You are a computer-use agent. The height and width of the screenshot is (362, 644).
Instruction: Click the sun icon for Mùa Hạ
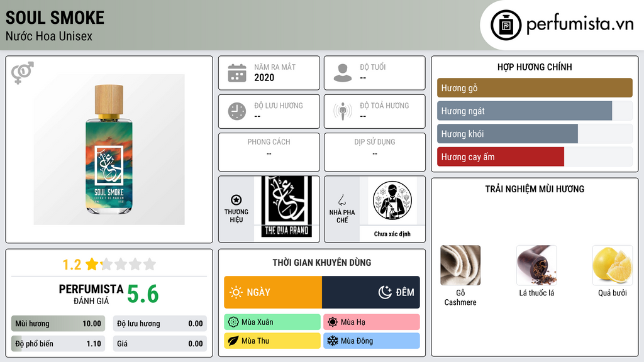(x=333, y=322)
